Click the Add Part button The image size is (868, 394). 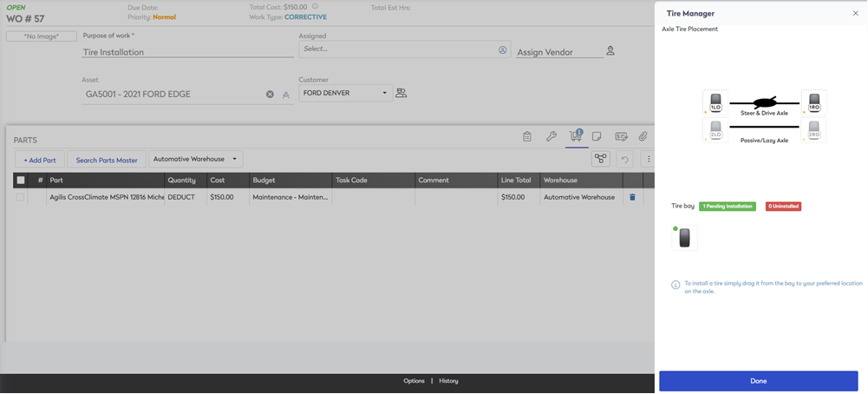tap(40, 160)
